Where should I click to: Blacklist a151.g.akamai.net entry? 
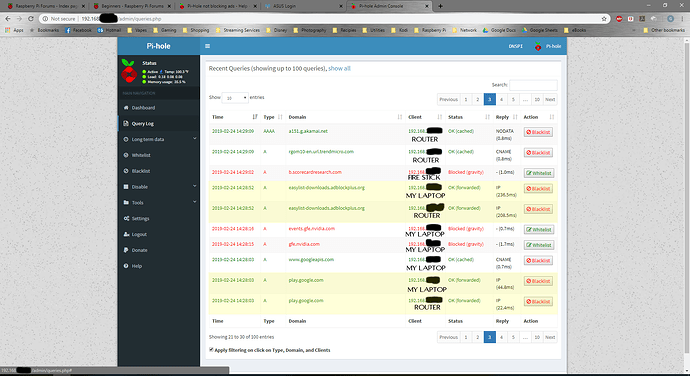[x=538, y=132]
